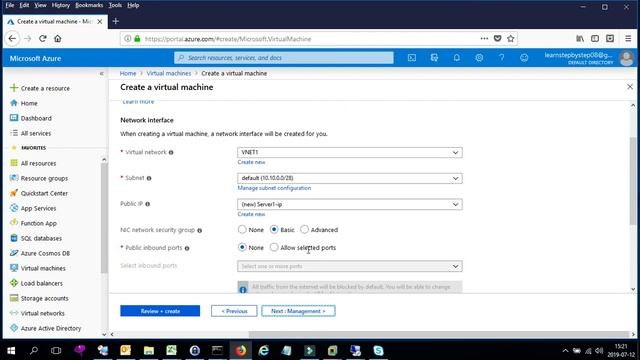The height and width of the screenshot is (360, 640).
Task: Open the File menu
Action: click(x=10, y=5)
